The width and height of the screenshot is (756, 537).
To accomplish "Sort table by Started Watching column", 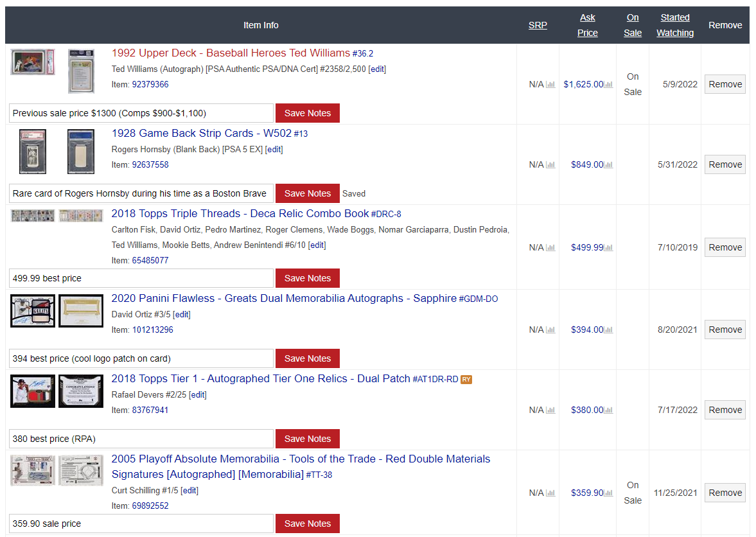I will click(675, 25).
